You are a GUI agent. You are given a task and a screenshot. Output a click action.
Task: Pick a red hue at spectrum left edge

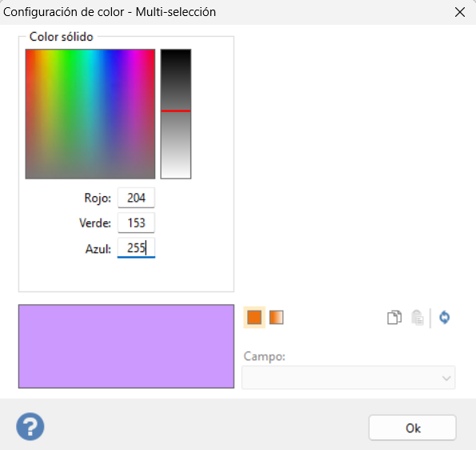click(29, 61)
